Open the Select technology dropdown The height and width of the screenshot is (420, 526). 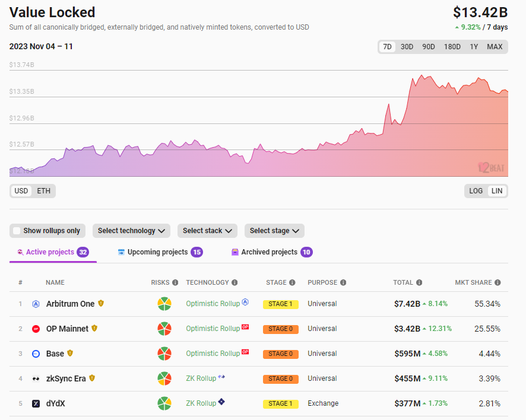click(131, 231)
